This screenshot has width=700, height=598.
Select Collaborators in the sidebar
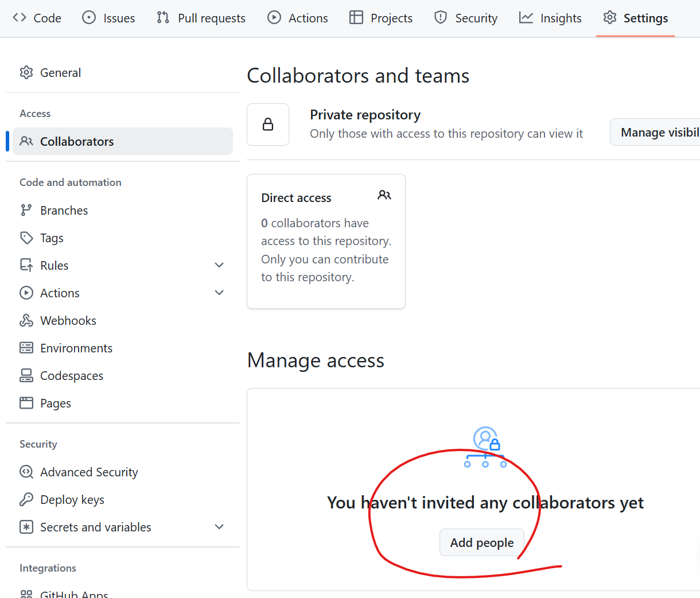click(x=123, y=141)
